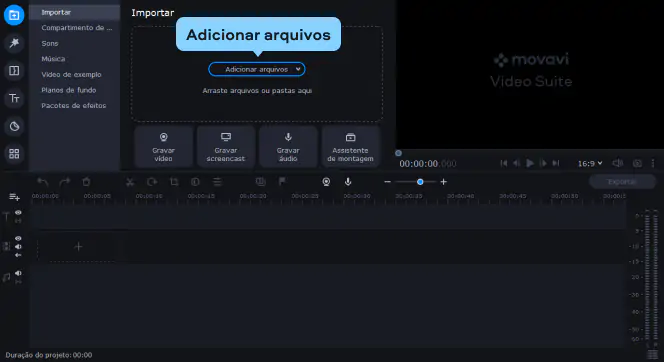Select Sons in the import list
This screenshot has height=362, width=664.
[50, 43]
